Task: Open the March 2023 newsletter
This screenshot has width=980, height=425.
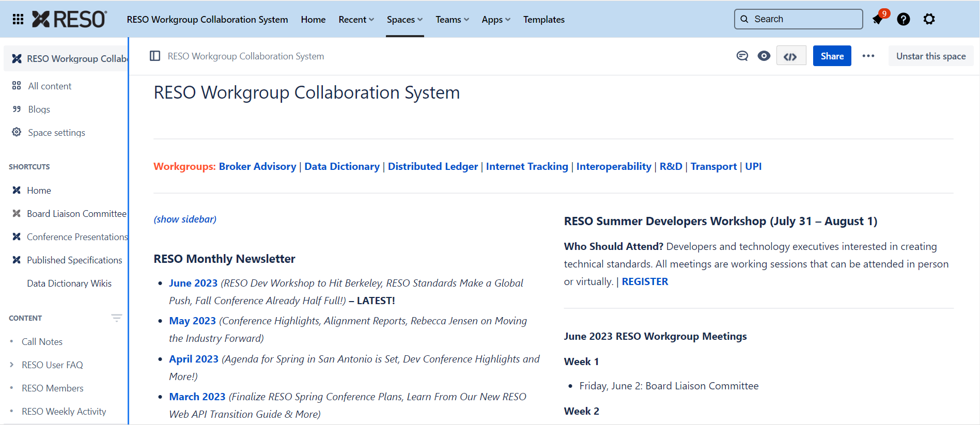Action: click(x=197, y=397)
